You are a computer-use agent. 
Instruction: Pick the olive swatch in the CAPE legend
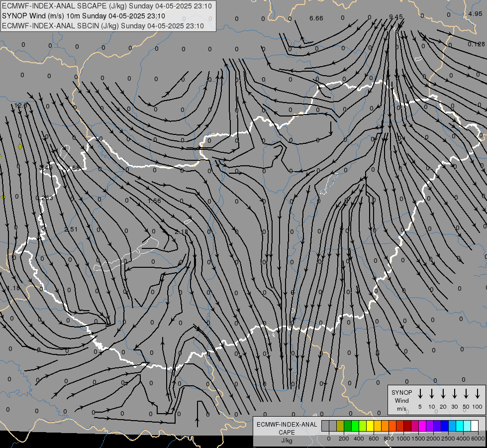[x=340, y=426]
